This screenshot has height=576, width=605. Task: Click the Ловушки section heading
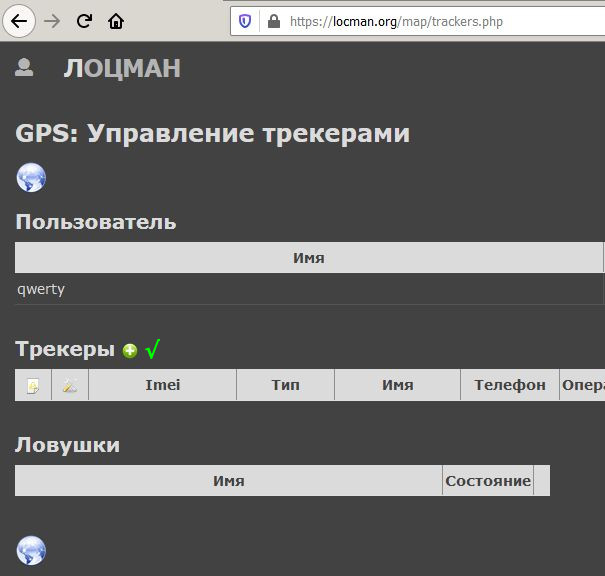(x=68, y=445)
